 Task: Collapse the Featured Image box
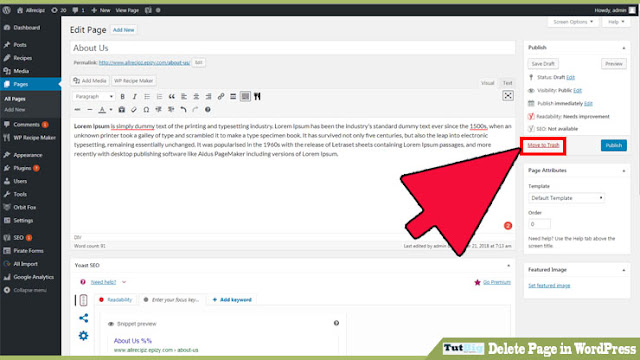pos(624,270)
